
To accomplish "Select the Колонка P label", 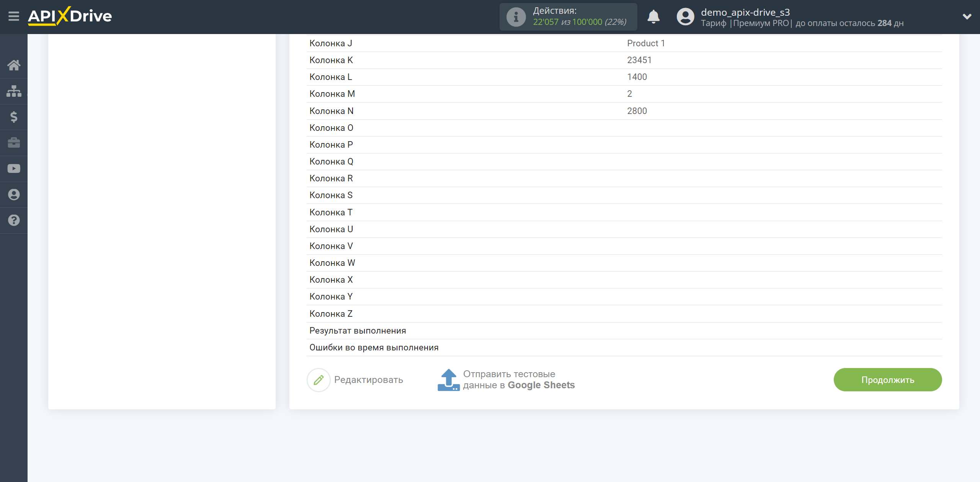I will tap(331, 145).
